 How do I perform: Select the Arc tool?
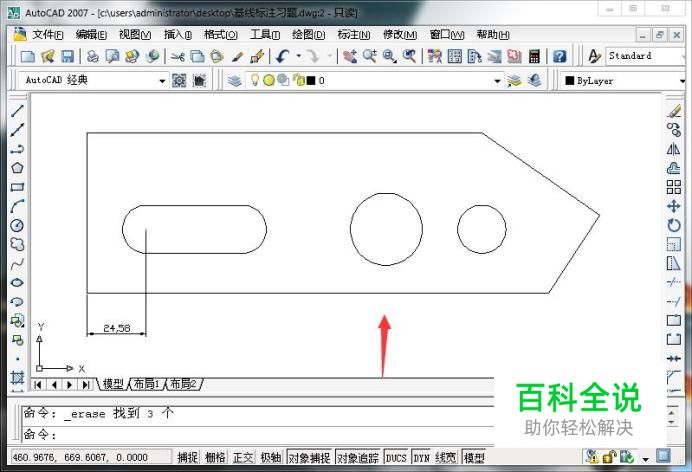pyautogui.click(x=17, y=206)
